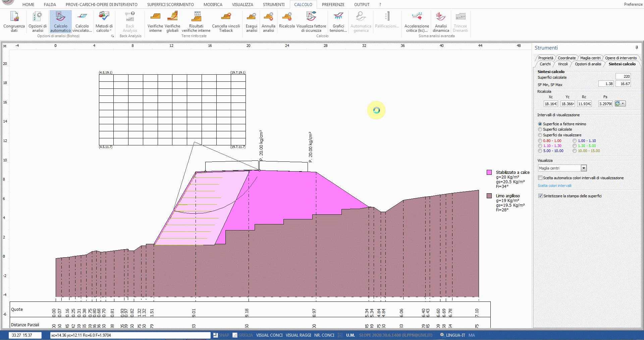Open Analisi dinamica tool
This screenshot has height=340, width=644.
(x=440, y=21)
